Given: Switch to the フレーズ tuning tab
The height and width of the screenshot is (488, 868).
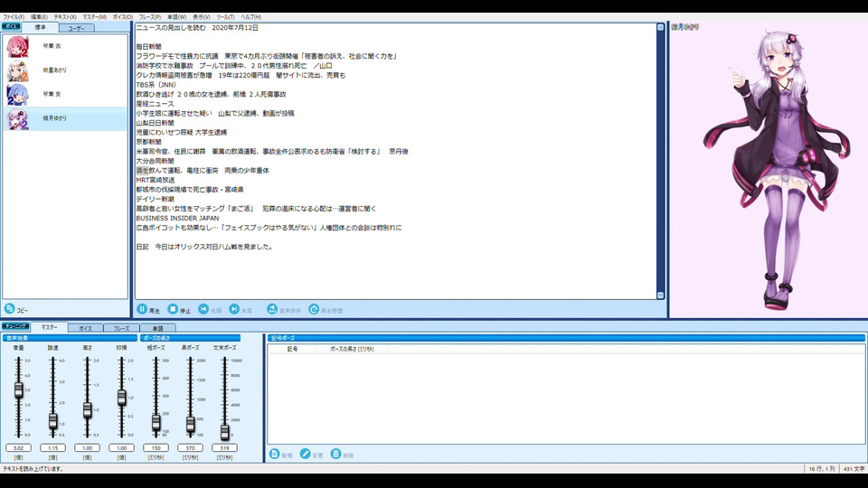Looking at the screenshot, I should pos(121,328).
